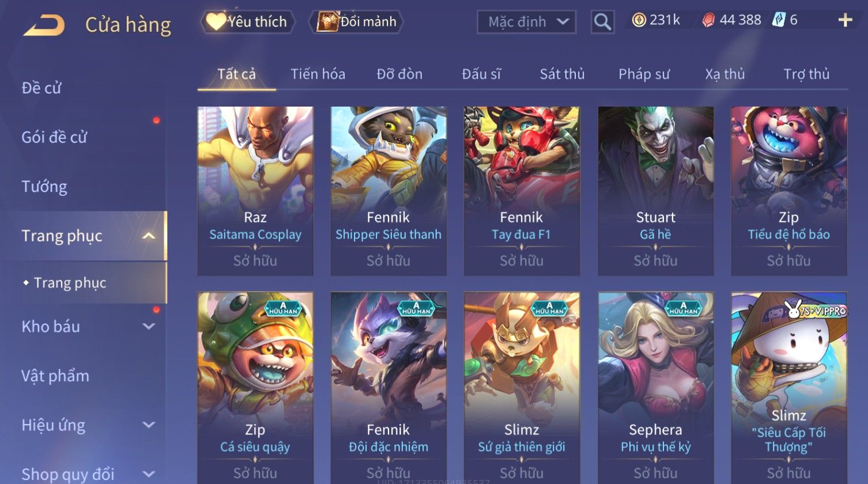This screenshot has width=868, height=484.
Task: Click the red gem currency icon
Action: pyautogui.click(x=708, y=20)
